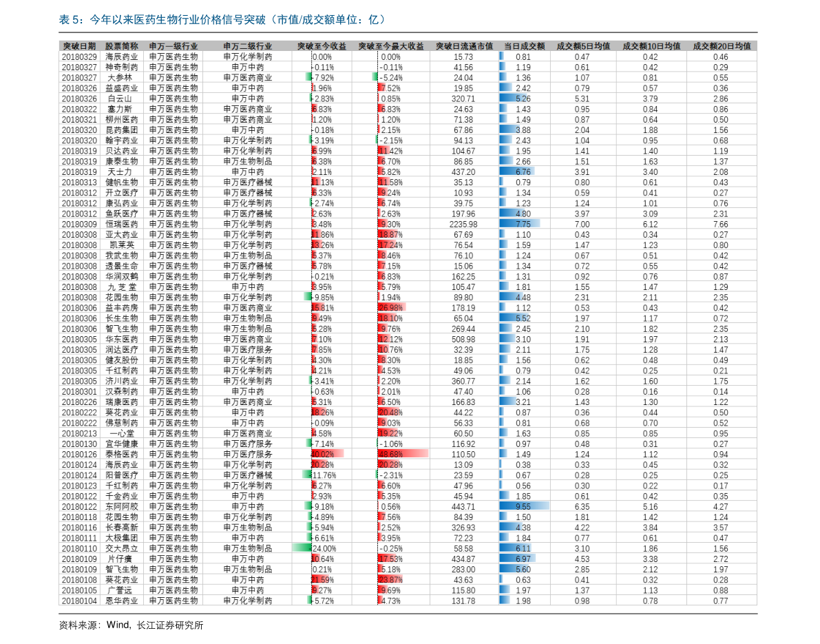The image size is (820, 644).
Task: Click stock name 一心堂
Action: [x=122, y=433]
